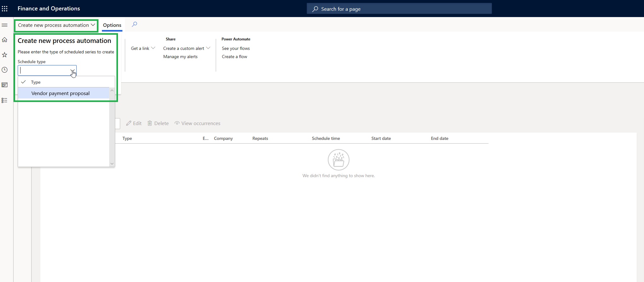Viewport: 644px width, 282px height.
Task: Open Workspaces icon in sidebar
Action: point(5,85)
